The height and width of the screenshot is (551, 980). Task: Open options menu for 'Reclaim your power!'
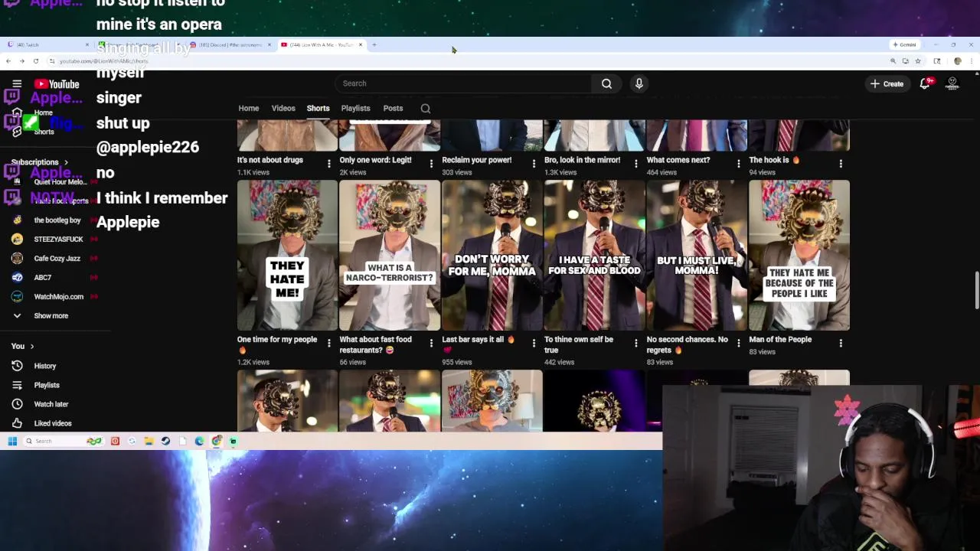(534, 163)
